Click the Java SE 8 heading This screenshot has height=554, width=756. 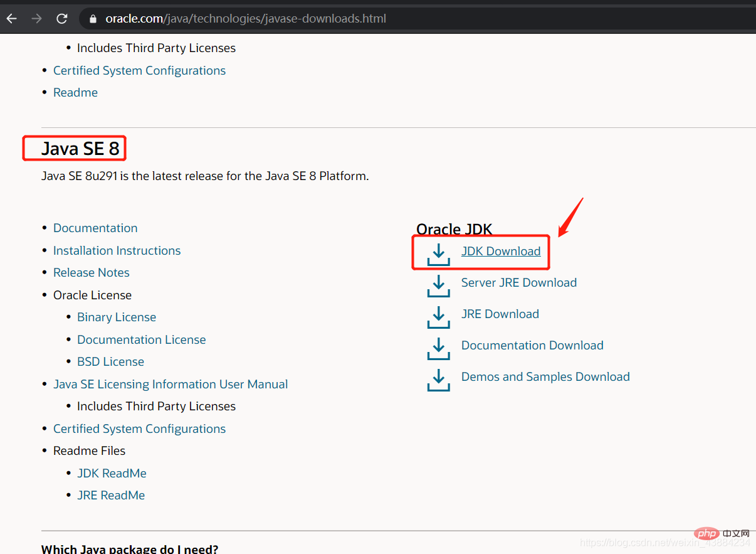[x=80, y=149]
